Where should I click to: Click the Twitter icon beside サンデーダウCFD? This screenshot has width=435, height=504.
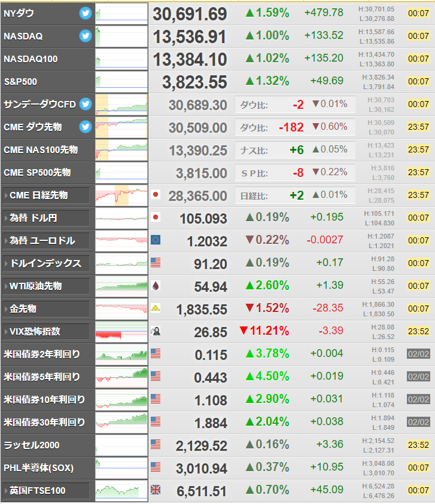click(x=85, y=104)
